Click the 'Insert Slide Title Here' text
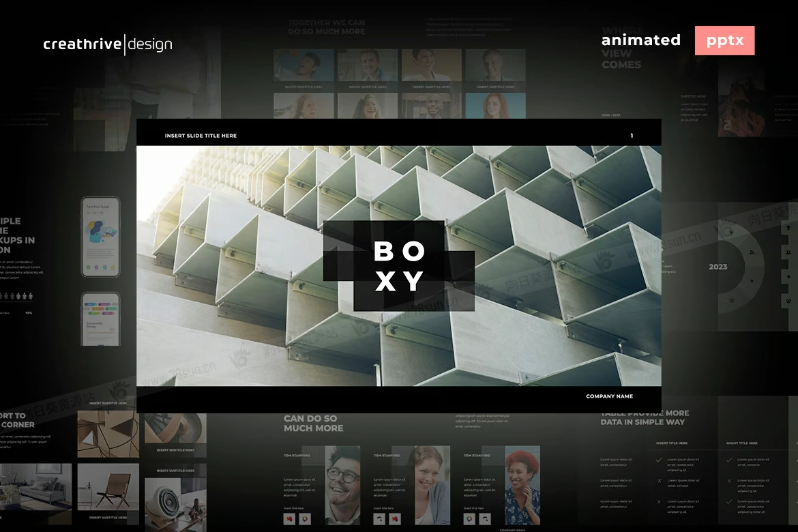 coord(201,136)
